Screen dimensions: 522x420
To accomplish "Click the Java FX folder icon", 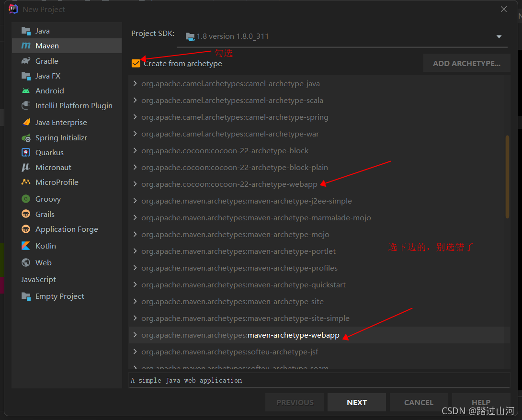I will [x=26, y=76].
